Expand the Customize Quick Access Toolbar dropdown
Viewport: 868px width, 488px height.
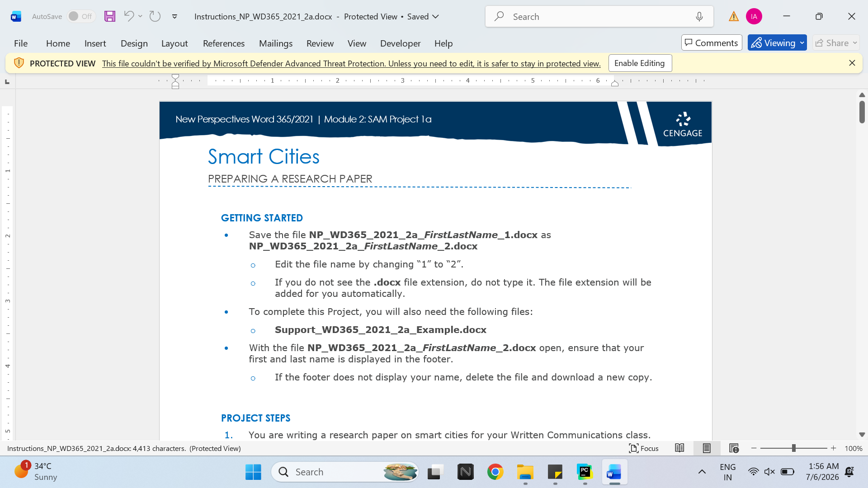pos(175,17)
